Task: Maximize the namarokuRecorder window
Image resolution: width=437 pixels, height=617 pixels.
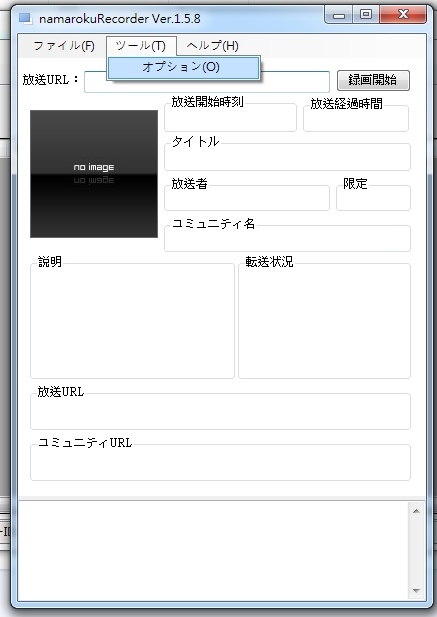Action: (x=366, y=15)
